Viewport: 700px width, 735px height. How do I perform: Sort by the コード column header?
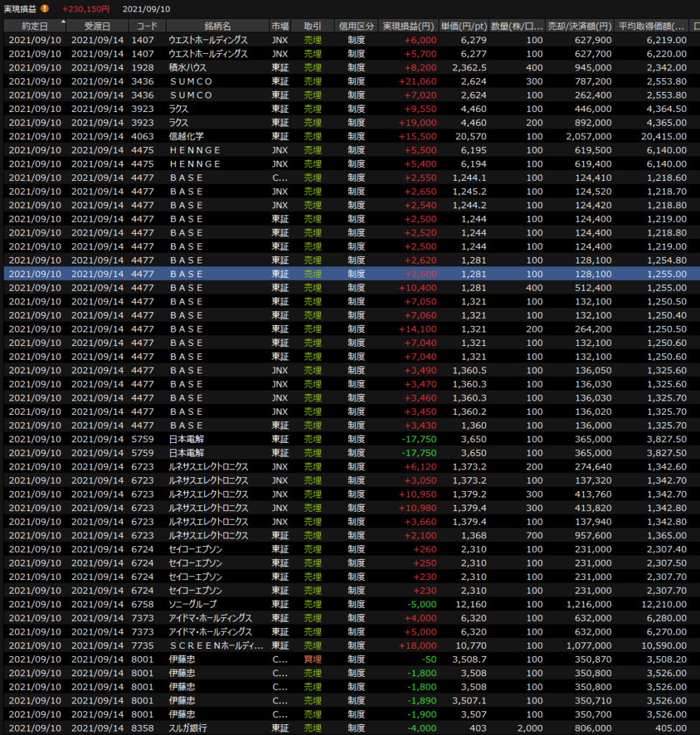(146, 26)
